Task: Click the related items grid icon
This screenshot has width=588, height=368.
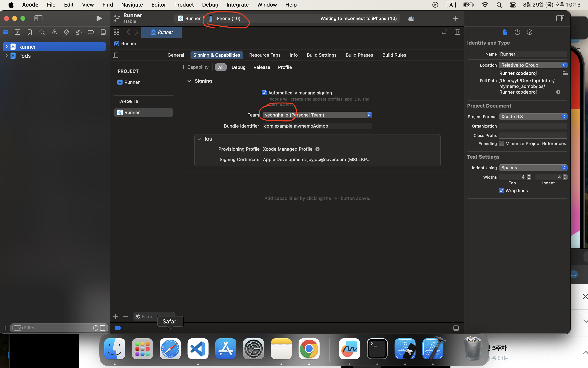Action: tap(117, 32)
